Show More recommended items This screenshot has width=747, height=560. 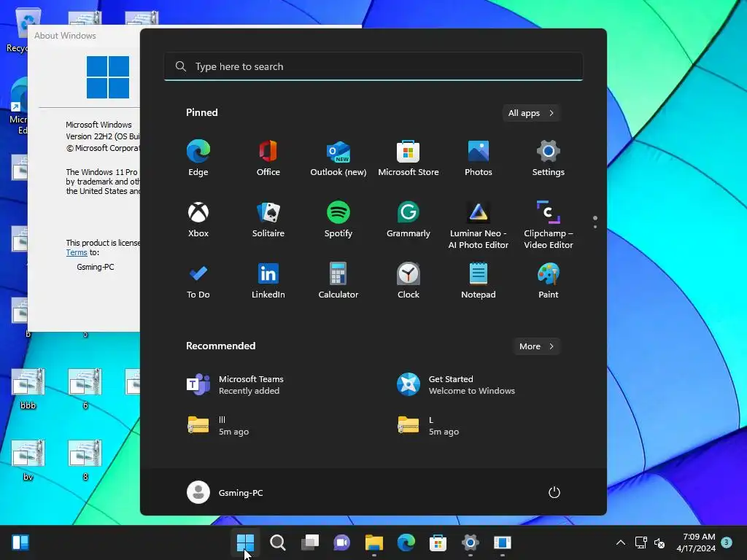click(x=536, y=346)
